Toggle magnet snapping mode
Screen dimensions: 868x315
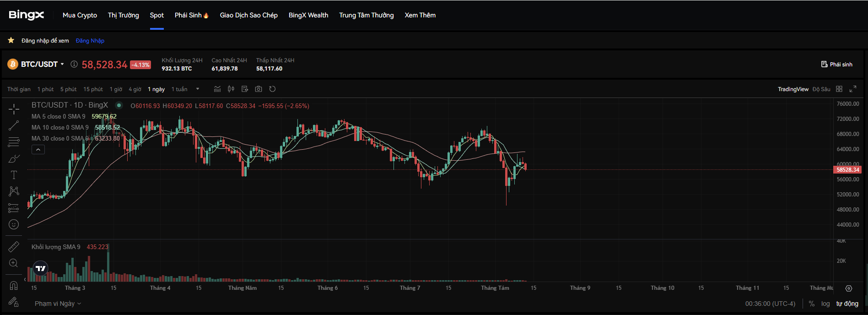coord(14,286)
